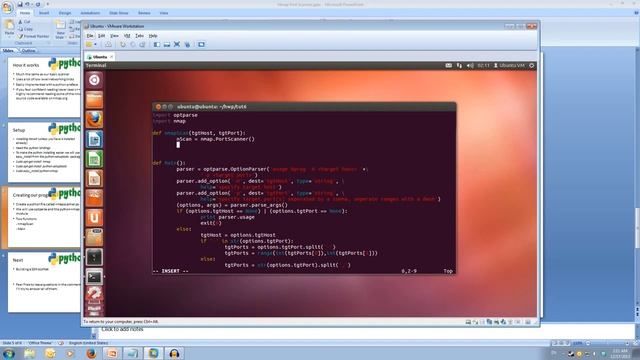Open the PowerPoint taskbar button
This screenshot has width=640, height=360.
click(x=112, y=353)
